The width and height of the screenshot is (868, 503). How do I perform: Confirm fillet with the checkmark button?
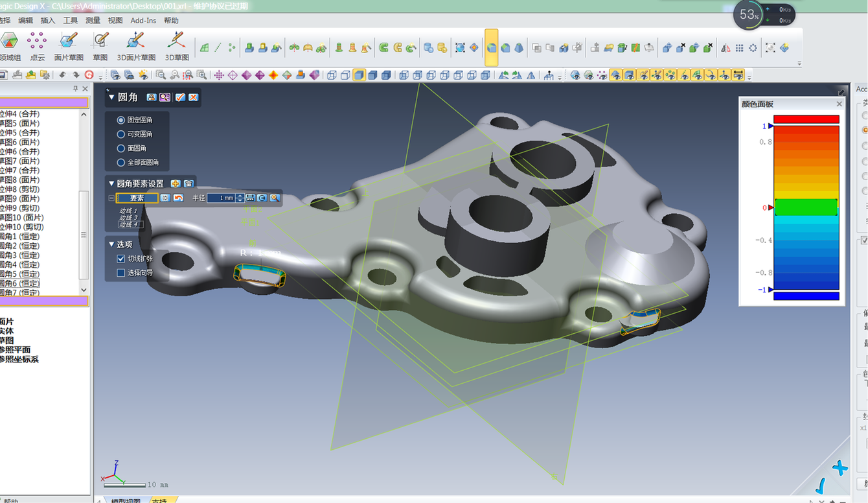(180, 97)
